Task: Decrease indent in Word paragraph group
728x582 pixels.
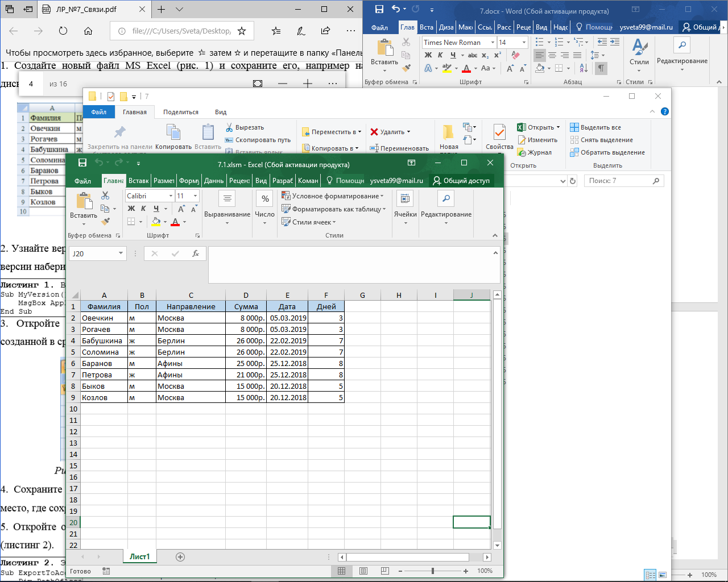Action: click(602, 42)
